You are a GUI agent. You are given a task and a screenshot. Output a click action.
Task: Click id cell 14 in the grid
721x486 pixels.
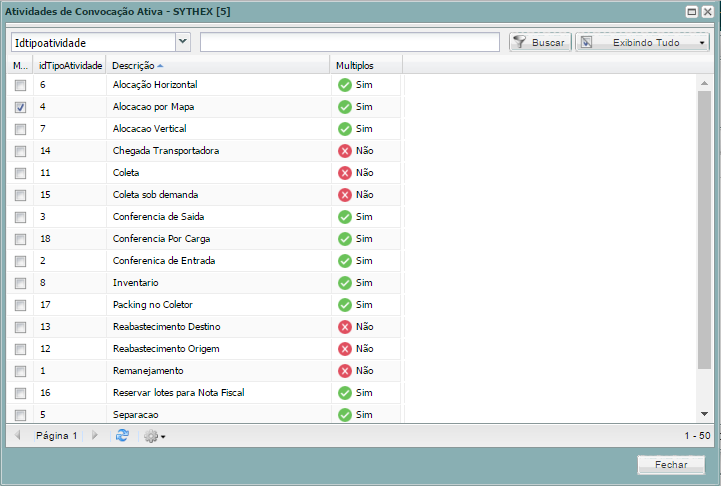70,151
